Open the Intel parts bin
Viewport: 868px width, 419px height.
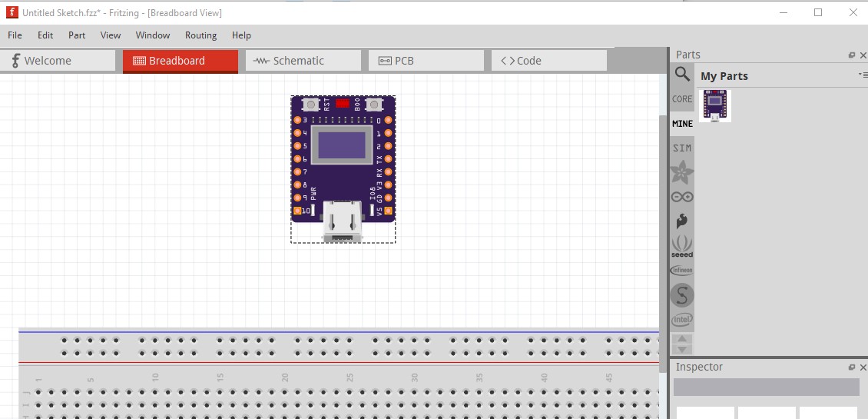point(681,319)
